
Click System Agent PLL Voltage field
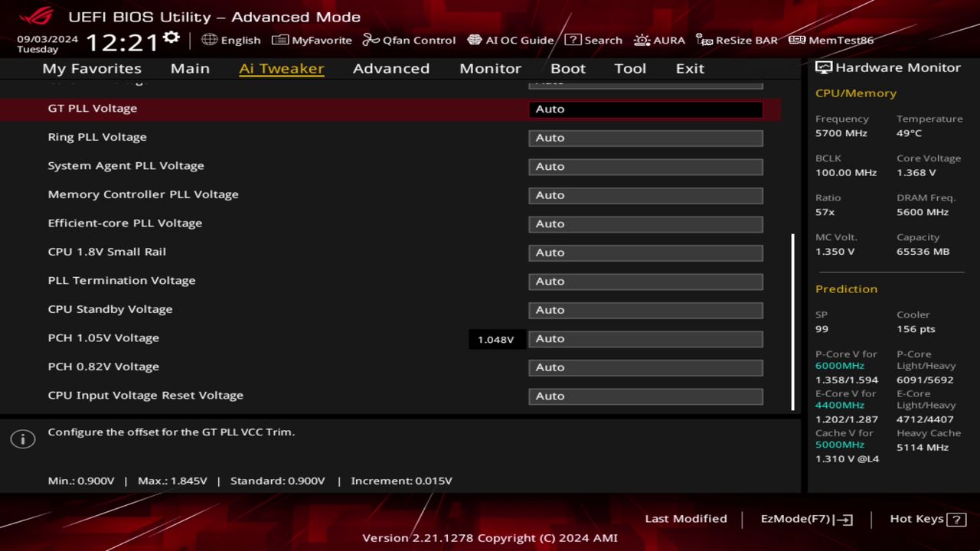pyautogui.click(x=645, y=167)
